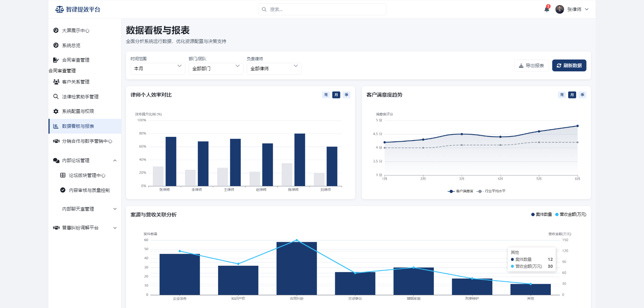Select 季 view in 律师个人效率对比 chart

tap(347, 95)
